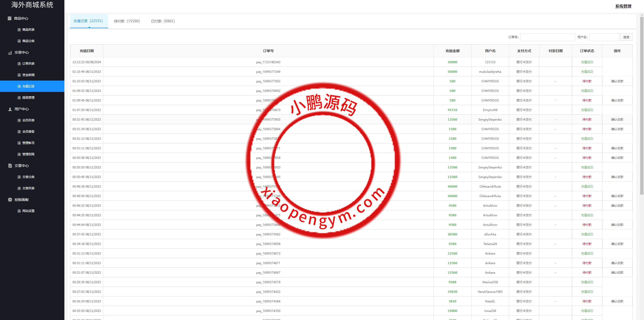Click 确认收款 for order pay_1699377003
This screenshot has width=644, height=320.
pyautogui.click(x=617, y=81)
